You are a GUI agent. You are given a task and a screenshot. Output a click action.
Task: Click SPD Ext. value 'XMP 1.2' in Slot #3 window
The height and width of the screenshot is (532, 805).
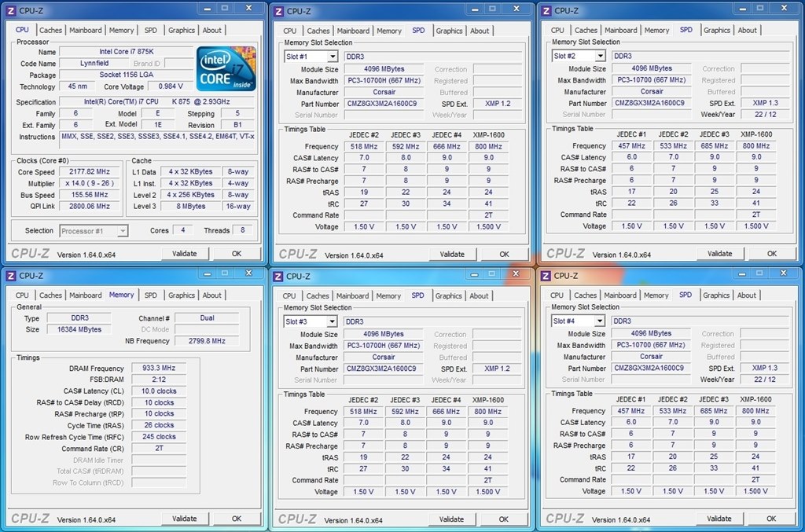click(497, 369)
